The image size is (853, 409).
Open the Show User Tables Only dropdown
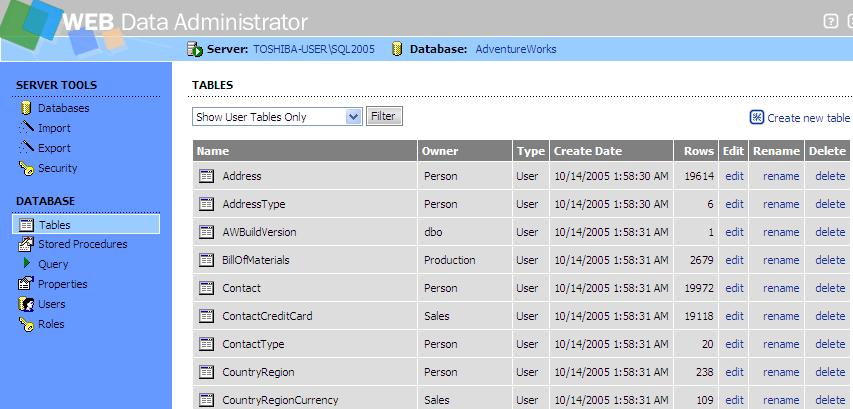point(277,116)
